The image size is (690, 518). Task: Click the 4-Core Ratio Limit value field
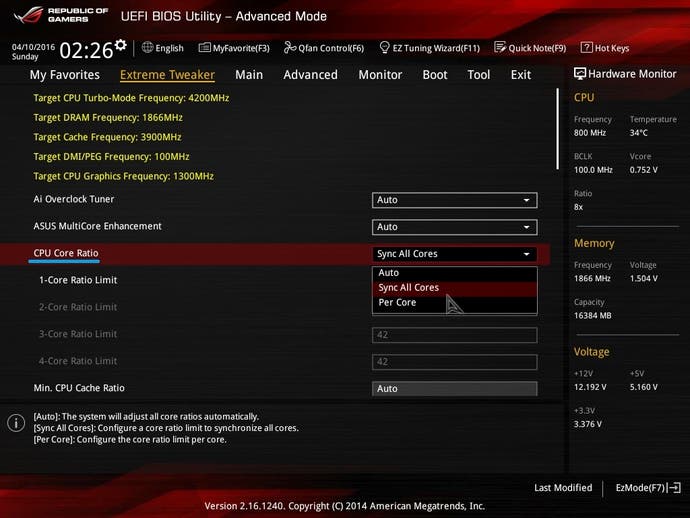click(x=455, y=362)
